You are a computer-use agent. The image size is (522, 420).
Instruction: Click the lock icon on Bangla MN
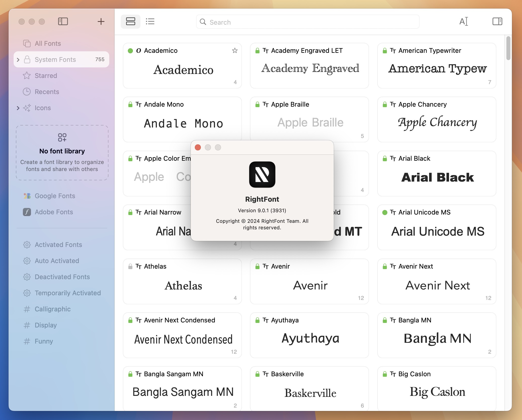coord(385,320)
